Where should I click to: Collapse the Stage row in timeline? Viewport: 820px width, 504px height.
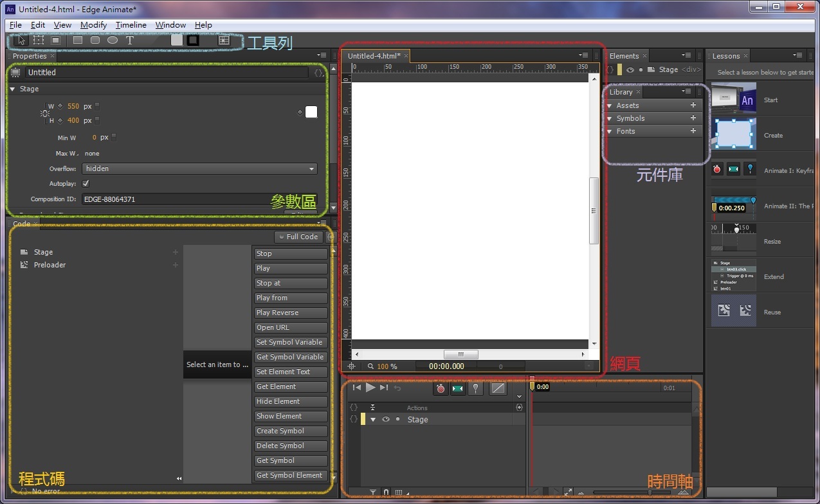pyautogui.click(x=372, y=419)
